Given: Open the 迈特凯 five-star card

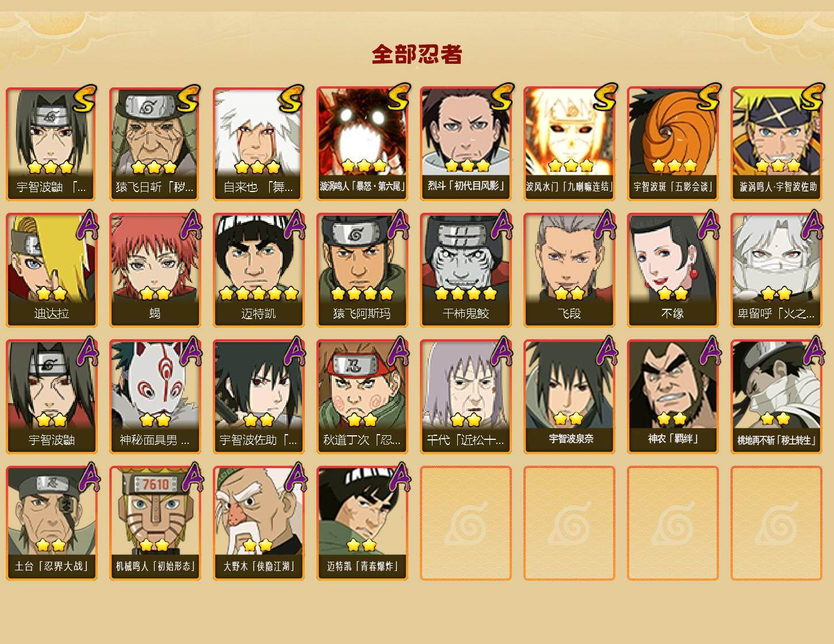Looking at the screenshot, I should [x=259, y=270].
